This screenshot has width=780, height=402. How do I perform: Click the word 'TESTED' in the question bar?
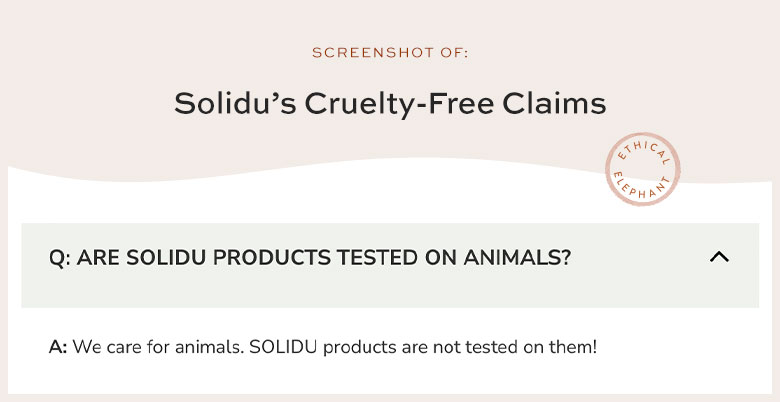378,258
